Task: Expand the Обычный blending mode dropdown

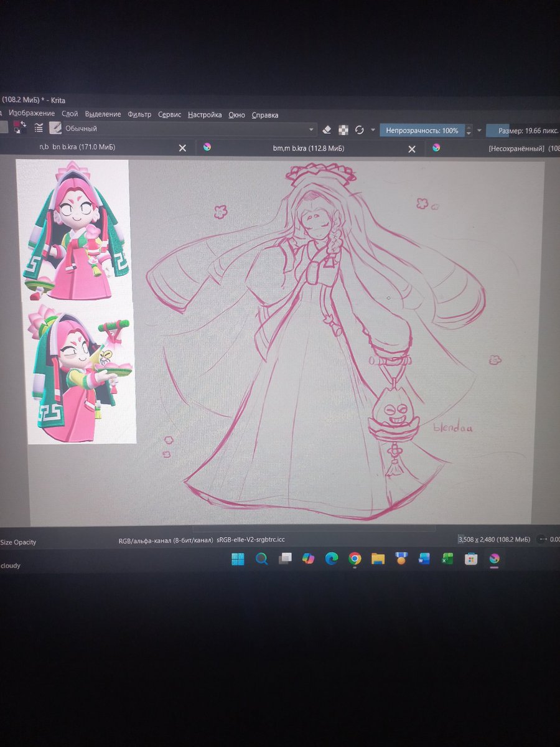Action: tap(190, 129)
